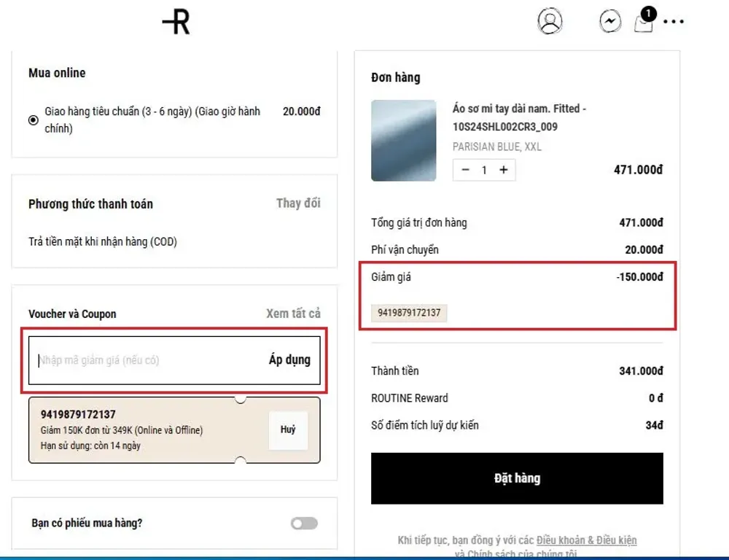Image resolution: width=729 pixels, height=560 pixels.
Task: Toggle the 'Bạn có phiếu mua hàng?' switch
Action: coord(304,524)
